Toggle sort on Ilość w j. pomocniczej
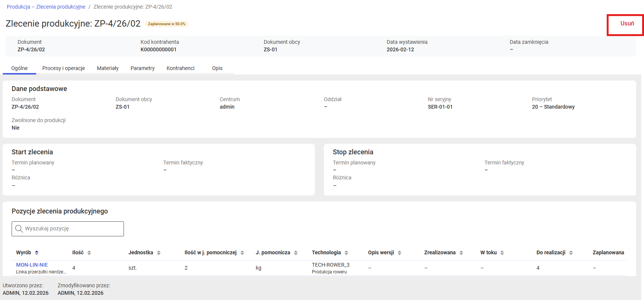 (x=242, y=253)
